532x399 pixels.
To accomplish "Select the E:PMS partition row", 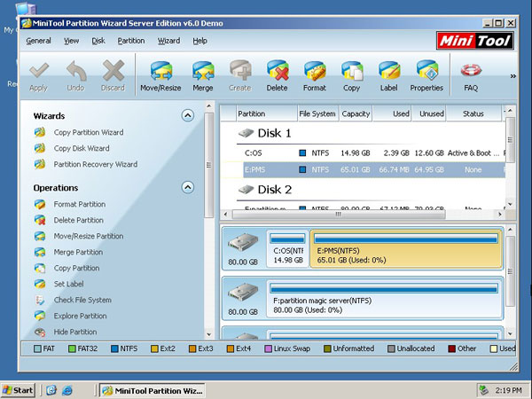I will 363,169.
